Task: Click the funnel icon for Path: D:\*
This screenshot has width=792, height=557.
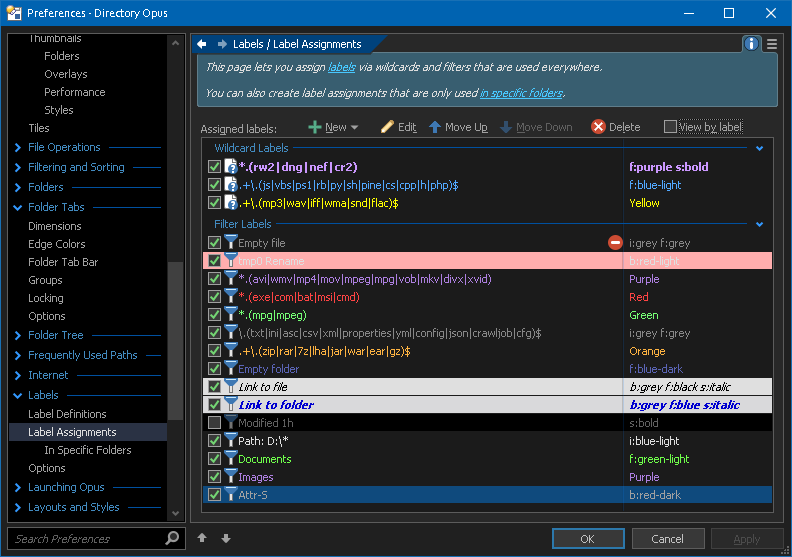Action: (230, 440)
